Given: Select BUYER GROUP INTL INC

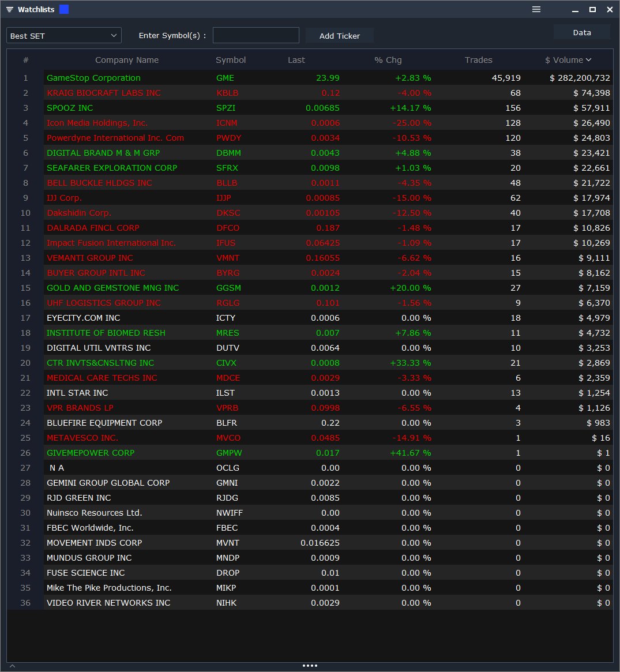Looking at the screenshot, I should pyautogui.click(x=96, y=273).
